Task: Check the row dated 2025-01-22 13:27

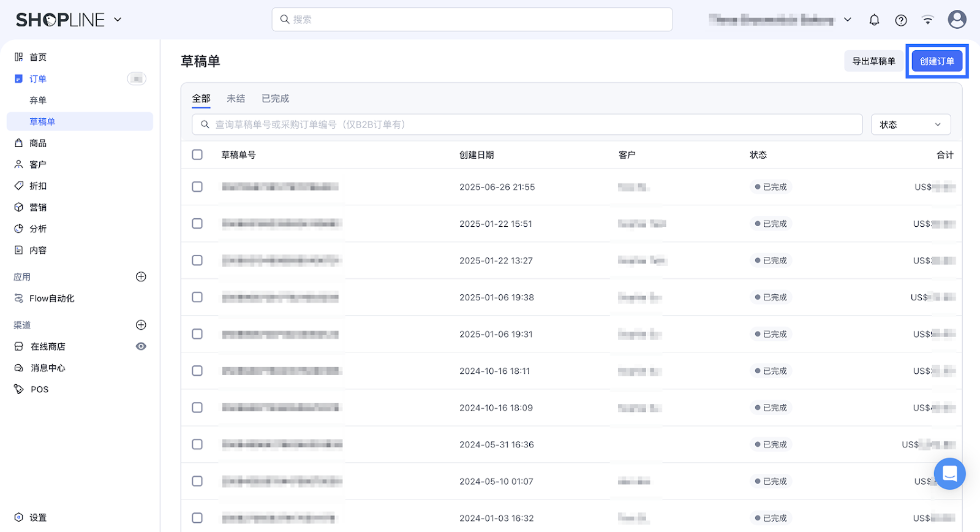Action: click(197, 260)
